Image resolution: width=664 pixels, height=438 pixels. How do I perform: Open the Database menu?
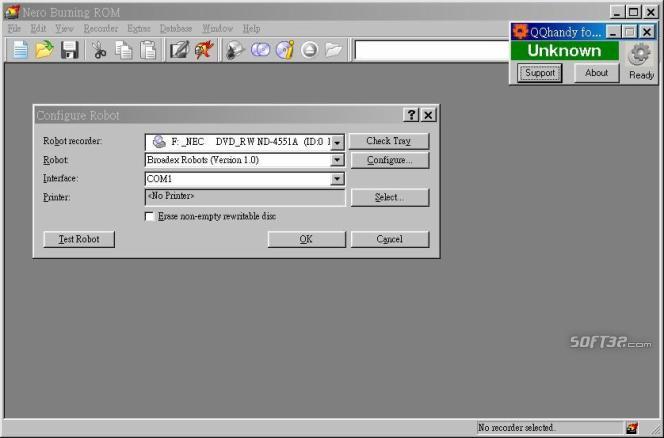pyautogui.click(x=176, y=28)
